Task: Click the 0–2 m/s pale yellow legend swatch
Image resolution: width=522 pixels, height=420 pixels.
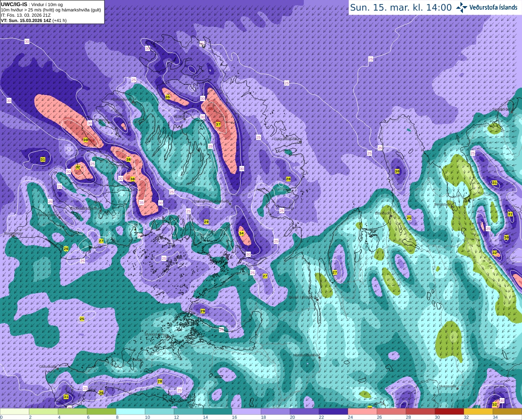Action: coord(15,411)
